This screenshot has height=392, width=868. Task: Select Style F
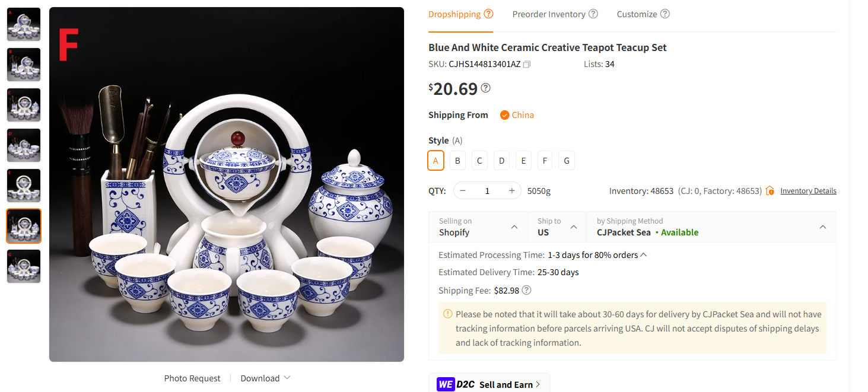point(545,160)
